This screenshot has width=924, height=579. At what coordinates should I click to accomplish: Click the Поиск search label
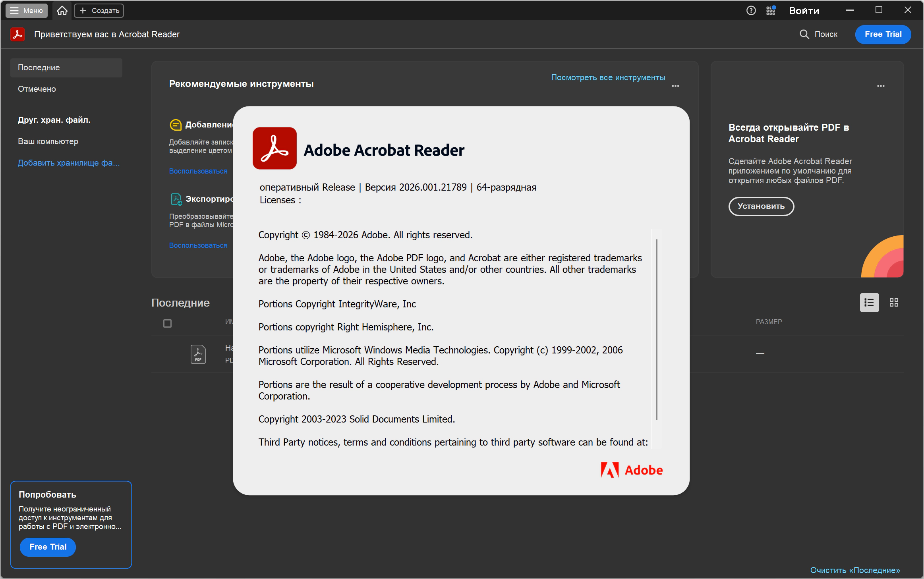(826, 34)
